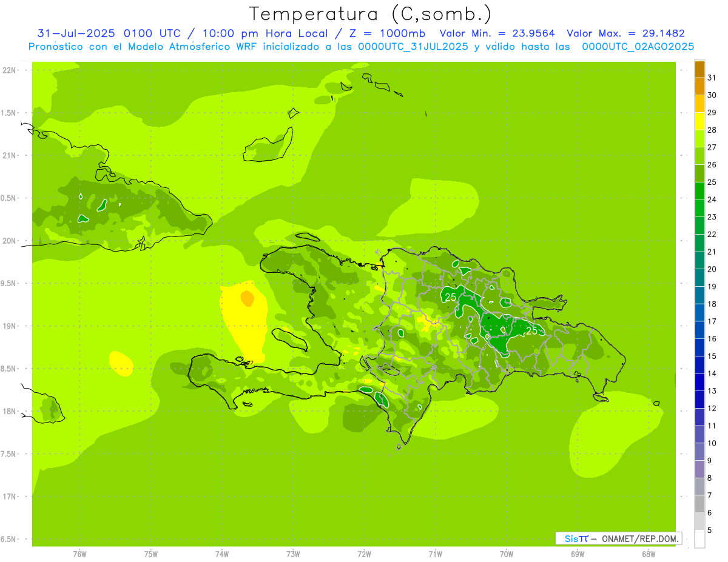Image resolution: width=728 pixels, height=562 pixels.
Task: Click the 74W longitude axis label
Action: point(222,554)
